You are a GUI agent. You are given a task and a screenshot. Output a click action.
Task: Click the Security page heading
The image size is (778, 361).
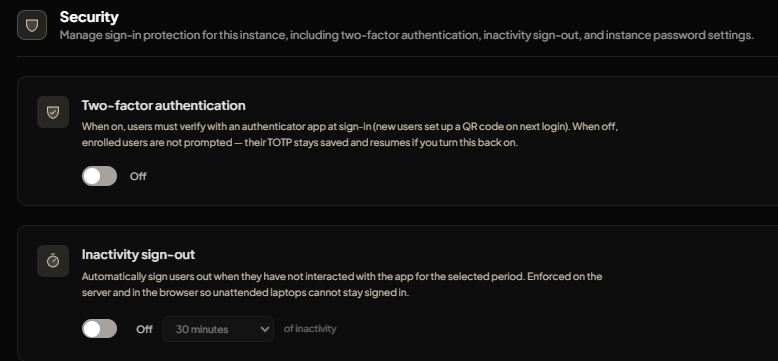pyautogui.click(x=89, y=17)
